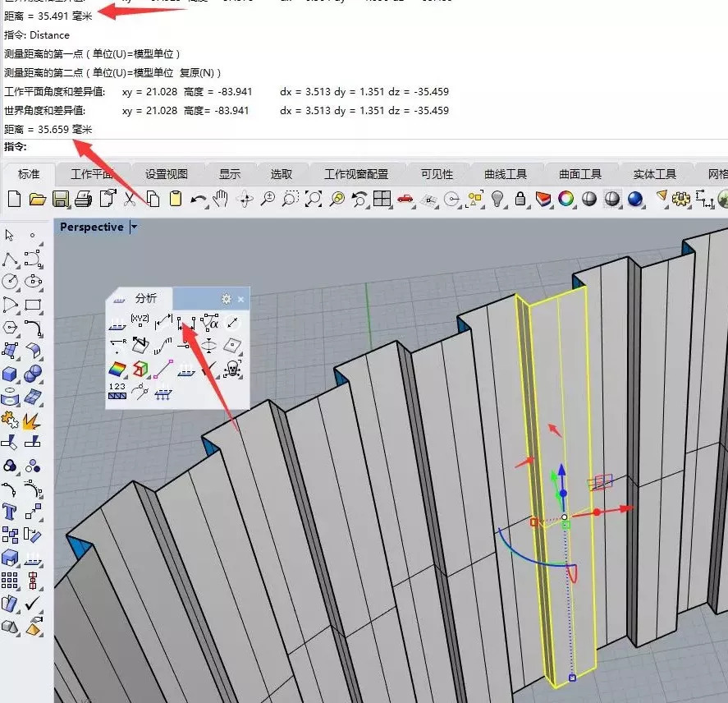
Task: Toggle the four-viewport layout icon
Action: [x=382, y=199]
